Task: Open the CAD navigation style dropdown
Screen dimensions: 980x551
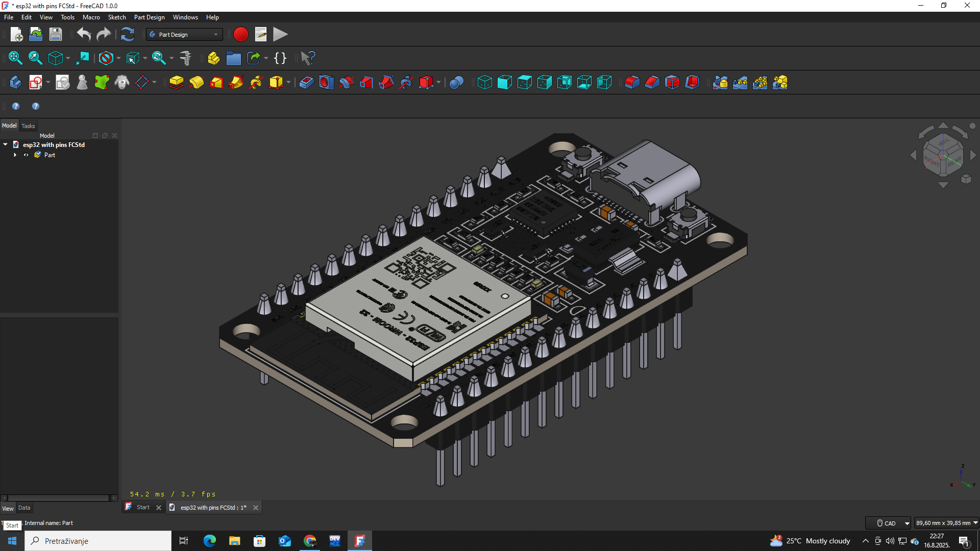Action: pyautogui.click(x=889, y=523)
